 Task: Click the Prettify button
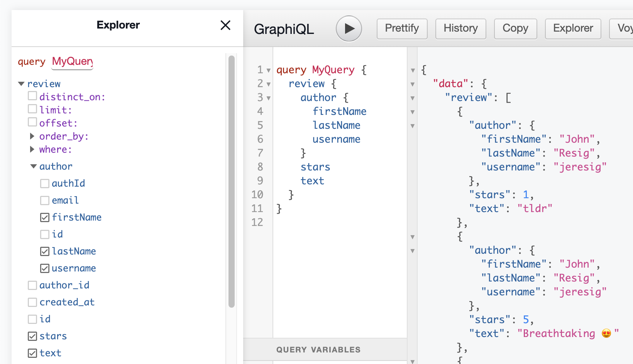click(402, 29)
